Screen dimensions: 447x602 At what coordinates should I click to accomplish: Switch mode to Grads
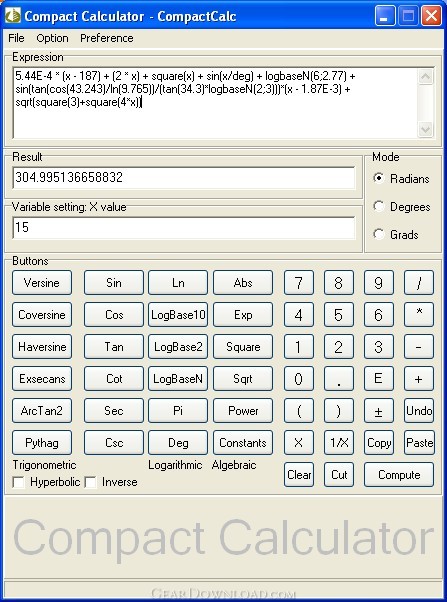click(379, 234)
